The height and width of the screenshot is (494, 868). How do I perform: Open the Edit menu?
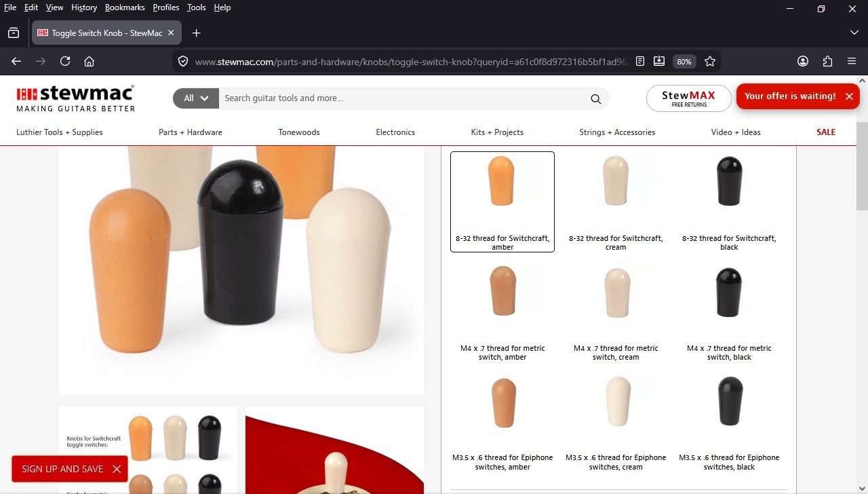click(x=31, y=7)
